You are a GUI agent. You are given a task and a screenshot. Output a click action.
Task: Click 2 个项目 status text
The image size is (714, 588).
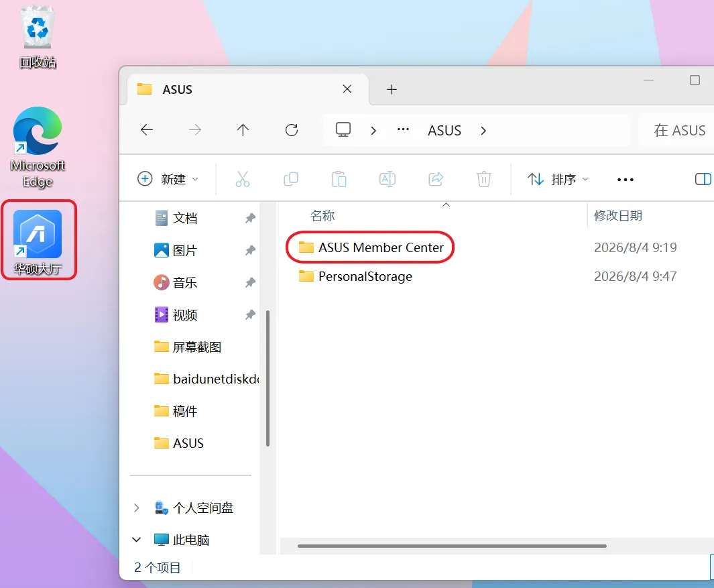coord(157,567)
